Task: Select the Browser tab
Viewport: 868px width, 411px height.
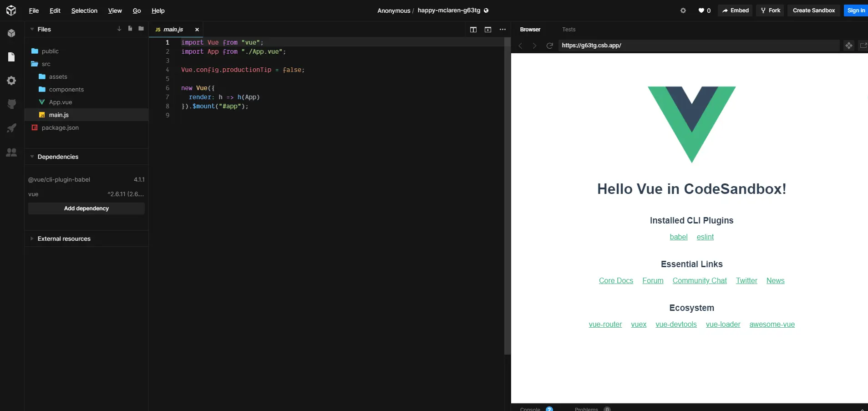Action: coord(530,30)
